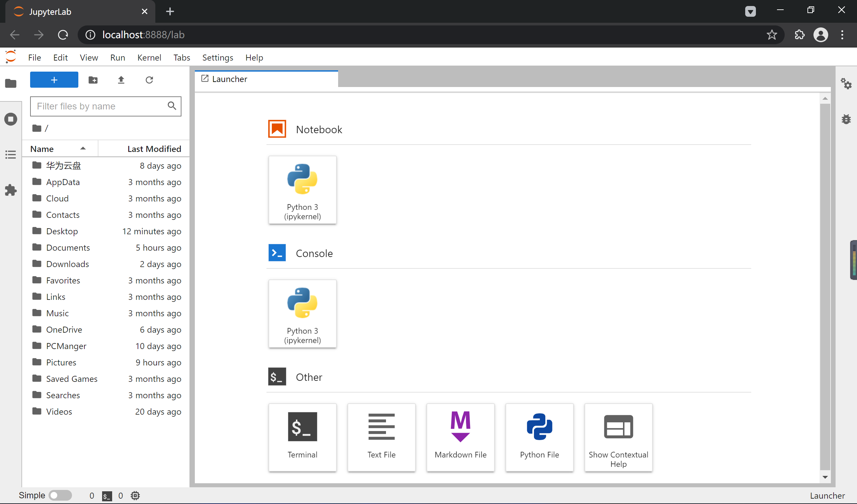Click the launcher scrollbar down arrow
The width and height of the screenshot is (857, 504).
coord(825,477)
